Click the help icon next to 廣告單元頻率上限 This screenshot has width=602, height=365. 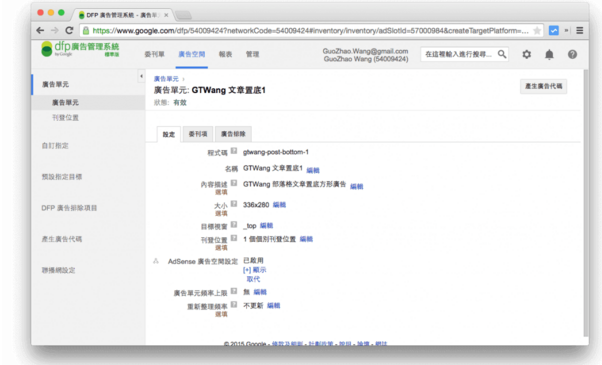[x=233, y=291]
